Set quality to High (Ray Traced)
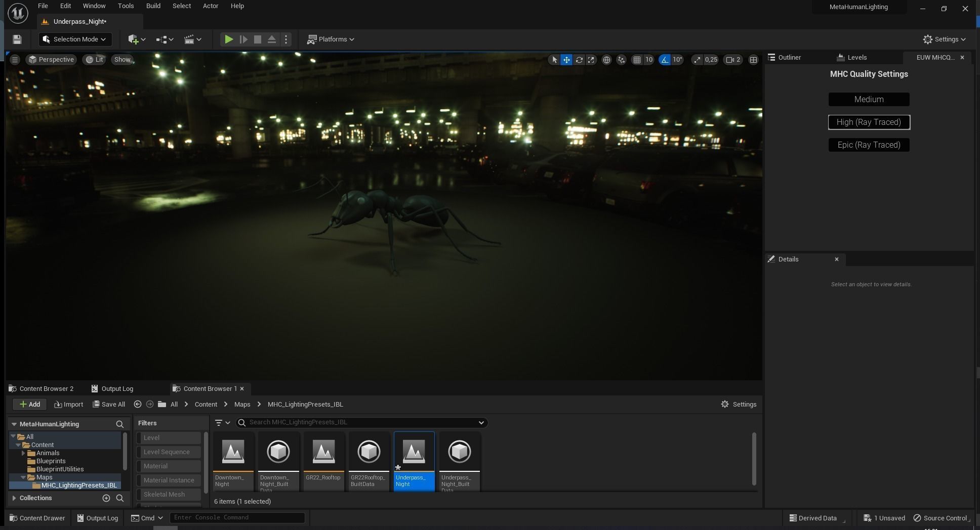The height and width of the screenshot is (530, 980). point(869,122)
